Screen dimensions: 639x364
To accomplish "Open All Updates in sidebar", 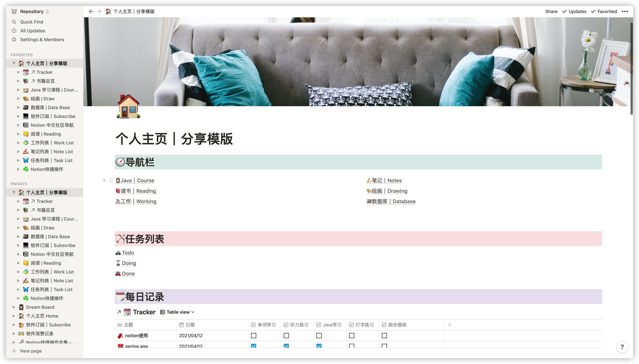I will 33,31.
